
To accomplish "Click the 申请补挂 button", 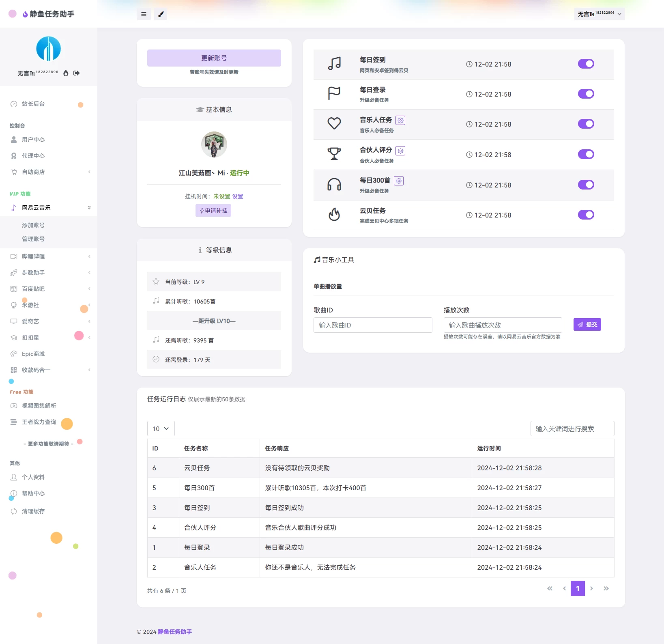I will click(x=213, y=211).
